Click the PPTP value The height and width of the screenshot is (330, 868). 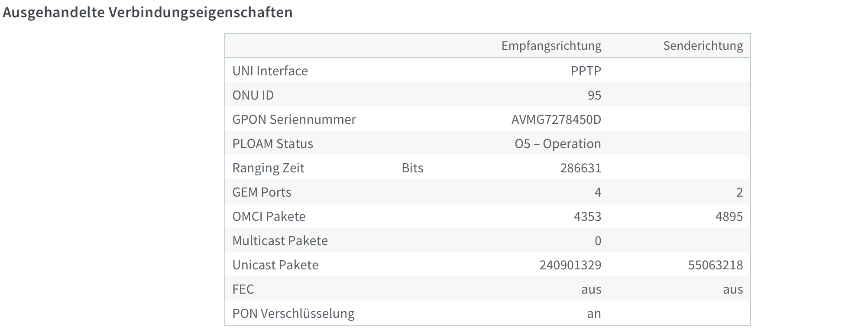586,71
